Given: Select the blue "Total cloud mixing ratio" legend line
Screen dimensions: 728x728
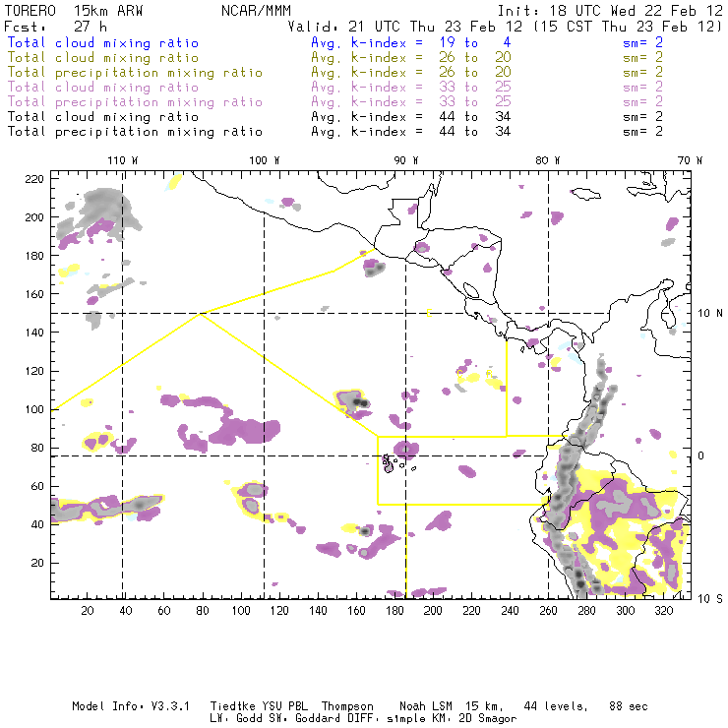Looking at the screenshot, I should pos(103,42).
